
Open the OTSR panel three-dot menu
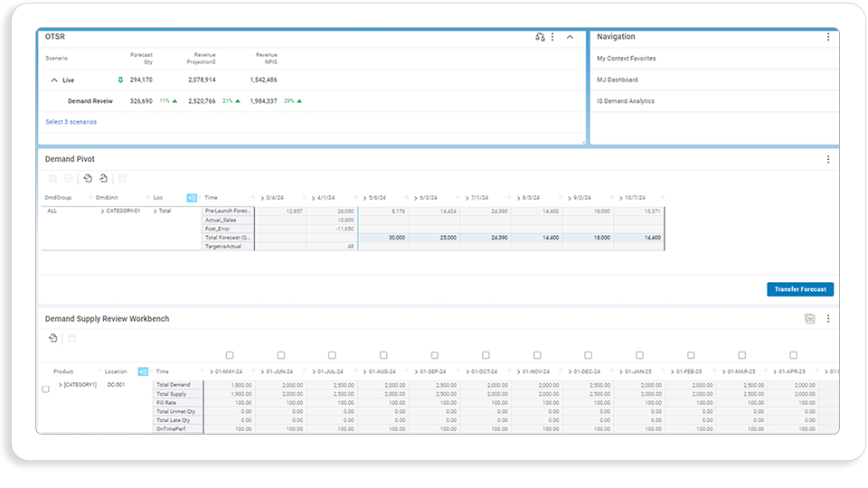[552, 37]
